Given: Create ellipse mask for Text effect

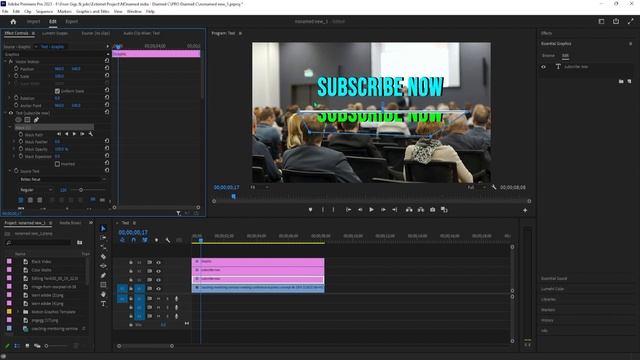Looking at the screenshot, I should tap(18, 120).
